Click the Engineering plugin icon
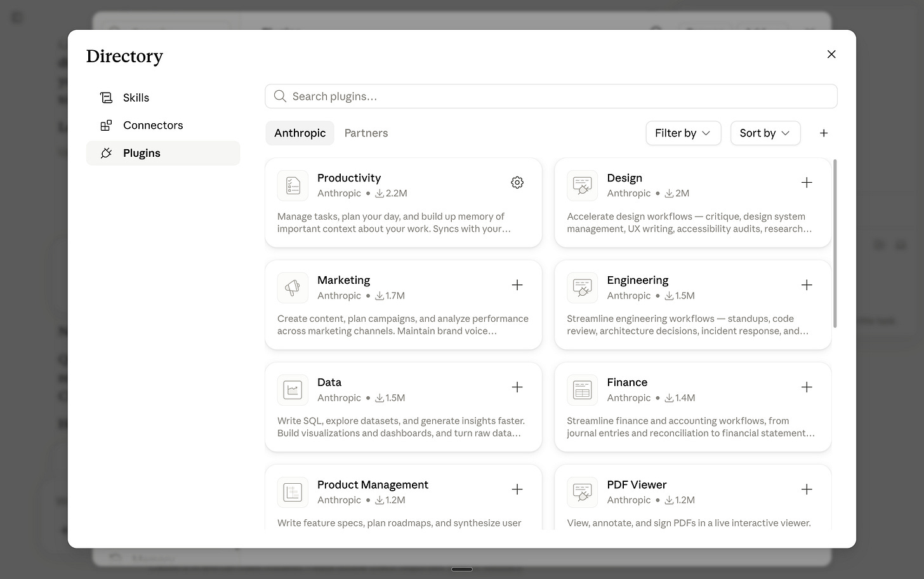The height and width of the screenshot is (579, 924). [x=583, y=288]
